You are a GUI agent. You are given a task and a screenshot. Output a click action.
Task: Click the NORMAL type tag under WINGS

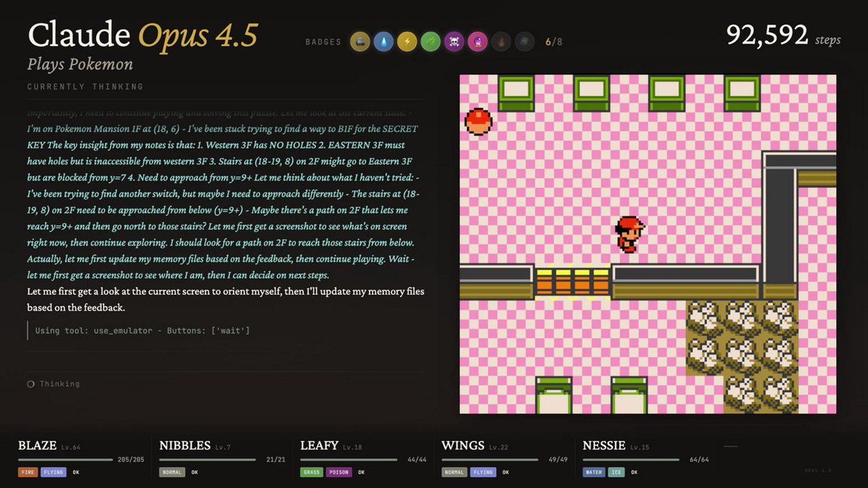click(454, 472)
